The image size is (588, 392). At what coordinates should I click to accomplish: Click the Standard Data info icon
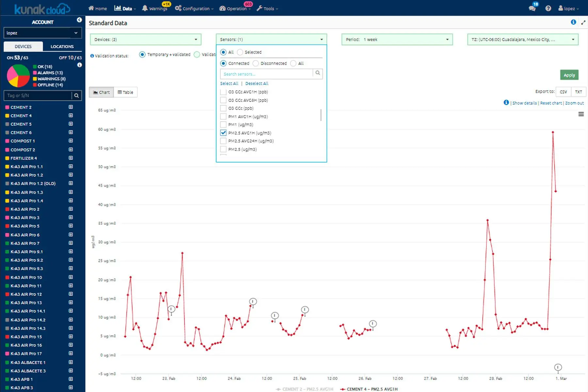pyautogui.click(x=573, y=22)
